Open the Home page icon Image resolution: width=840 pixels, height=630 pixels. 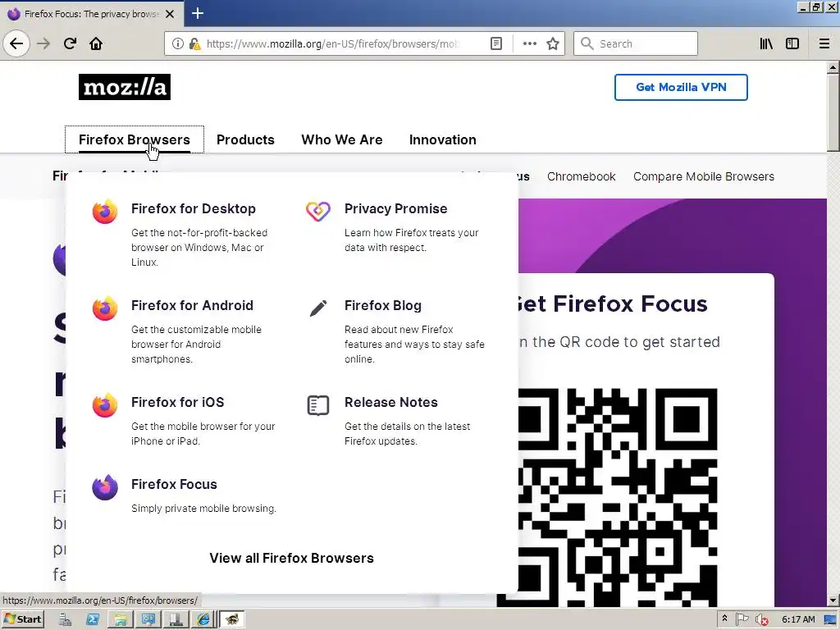[x=96, y=43]
